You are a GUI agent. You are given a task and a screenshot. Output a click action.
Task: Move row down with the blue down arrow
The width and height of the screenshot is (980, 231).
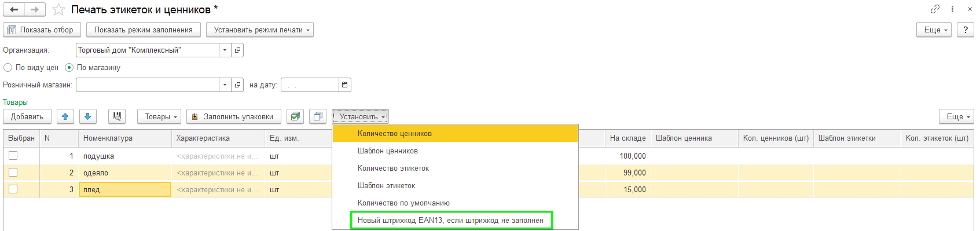pyautogui.click(x=88, y=116)
